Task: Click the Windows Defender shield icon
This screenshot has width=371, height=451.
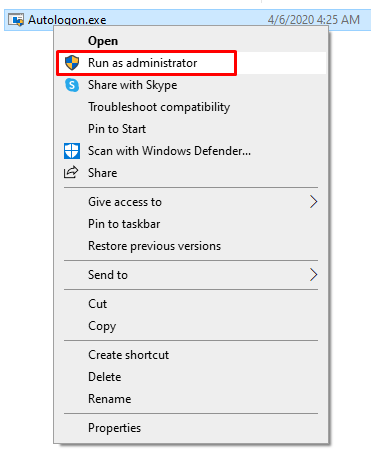Action: [72, 151]
